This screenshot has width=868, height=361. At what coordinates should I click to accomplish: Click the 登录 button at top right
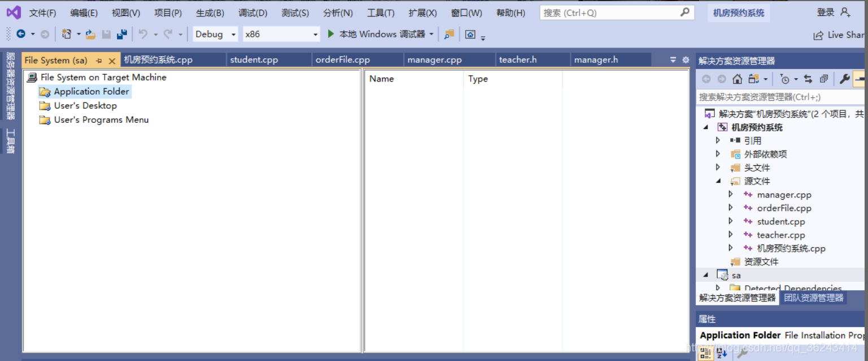click(x=826, y=11)
